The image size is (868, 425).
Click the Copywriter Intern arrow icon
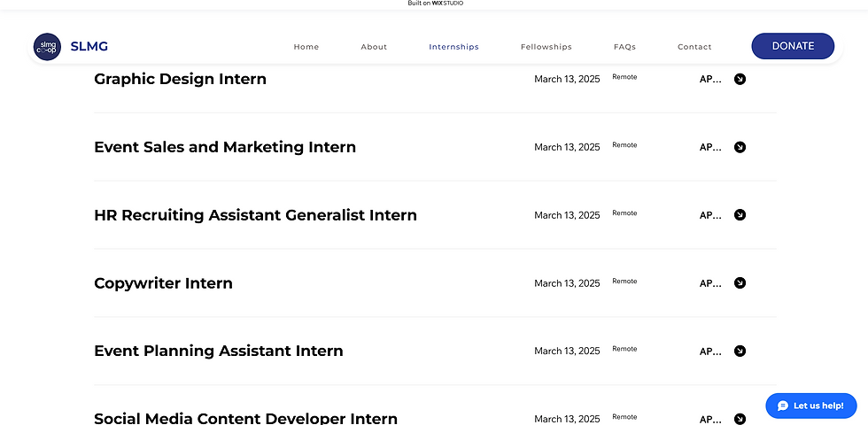[x=740, y=282]
